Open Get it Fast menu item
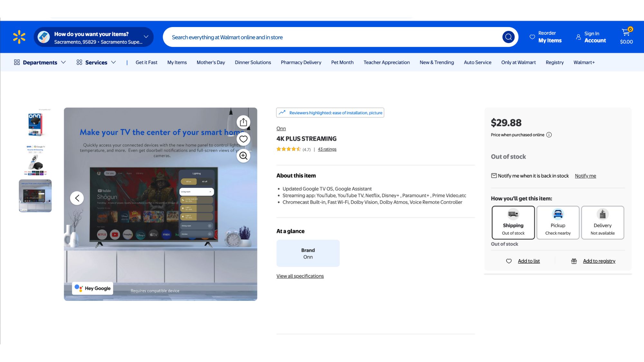The image size is (644, 362). [147, 62]
